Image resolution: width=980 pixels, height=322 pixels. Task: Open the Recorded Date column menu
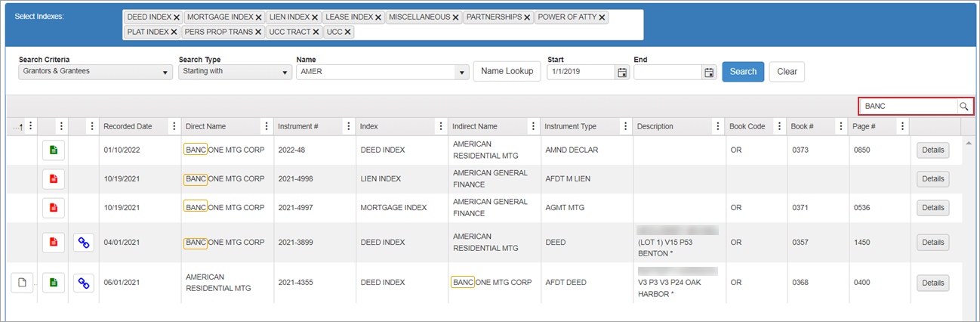[x=174, y=126]
